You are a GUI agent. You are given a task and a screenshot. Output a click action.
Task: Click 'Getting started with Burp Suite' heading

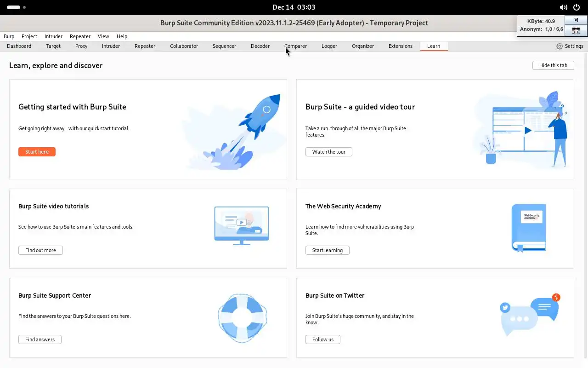[72, 107]
